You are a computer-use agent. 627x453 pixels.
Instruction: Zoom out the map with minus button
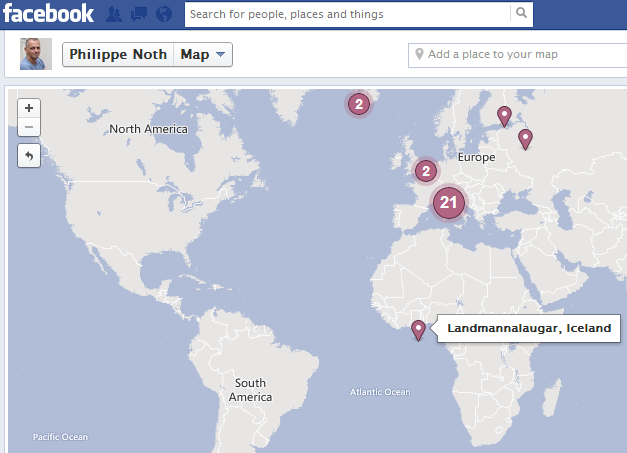click(29, 127)
